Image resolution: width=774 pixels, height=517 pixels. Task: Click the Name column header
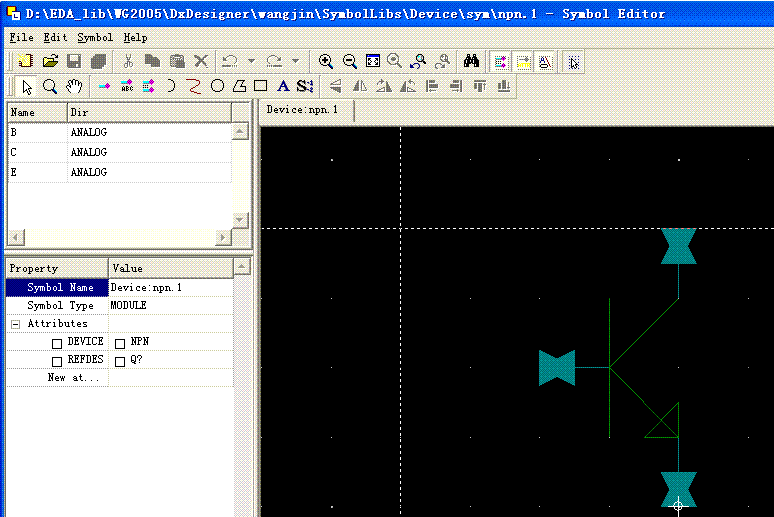pos(38,113)
